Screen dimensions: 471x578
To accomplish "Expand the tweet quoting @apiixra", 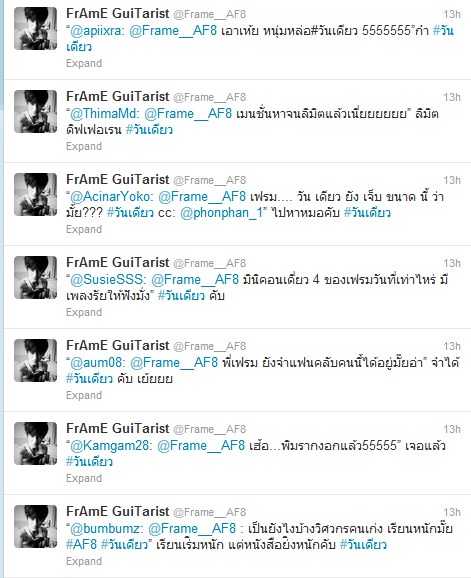I will coord(84,63).
